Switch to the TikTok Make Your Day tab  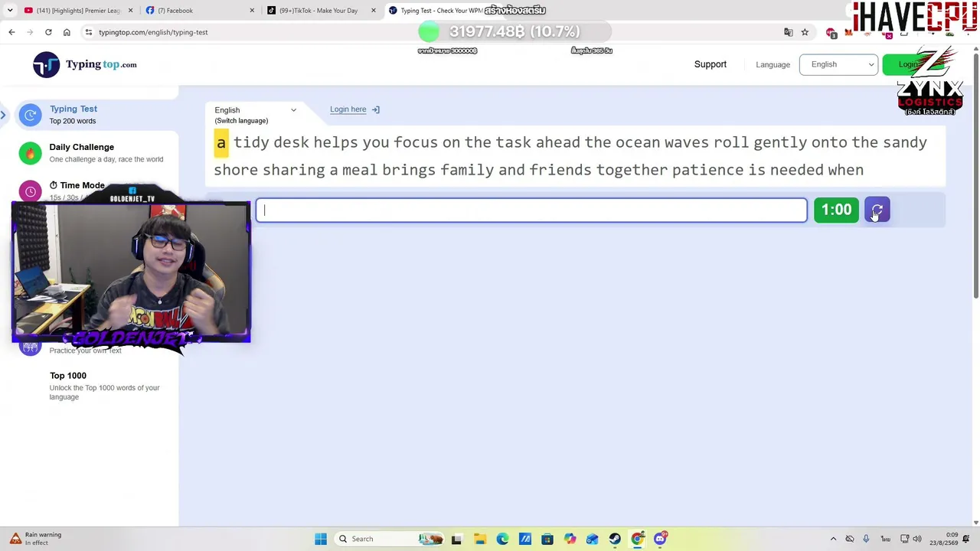coord(320,11)
